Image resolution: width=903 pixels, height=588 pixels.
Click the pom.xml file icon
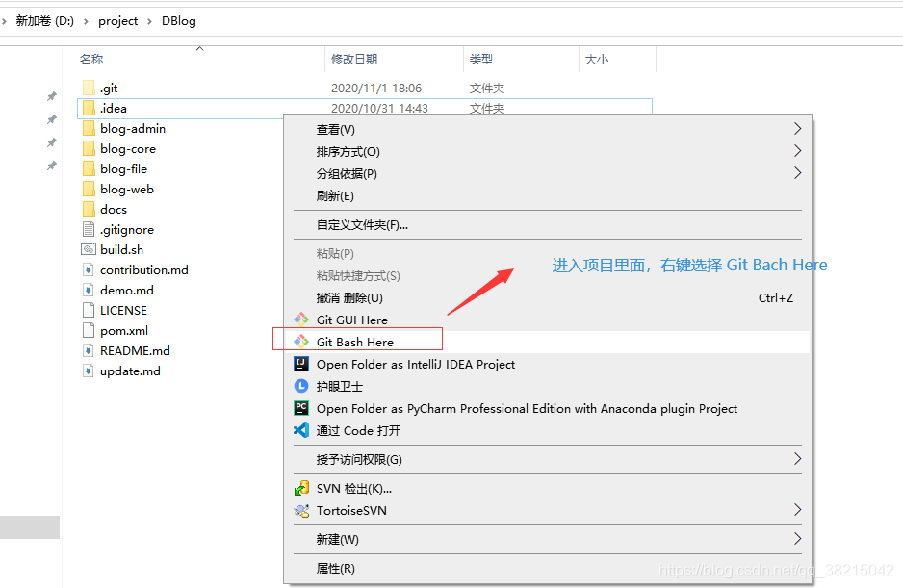89,330
